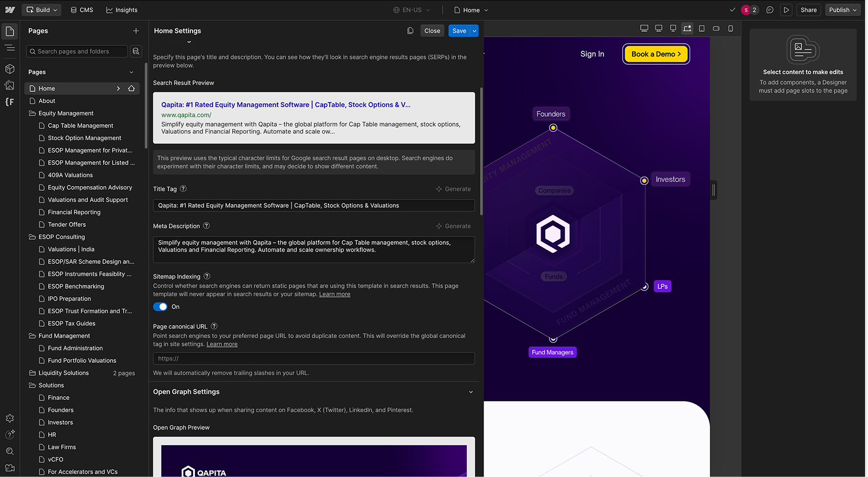Open the EN-US locale dropdown
This screenshot has height=477, width=868.
[x=412, y=10]
